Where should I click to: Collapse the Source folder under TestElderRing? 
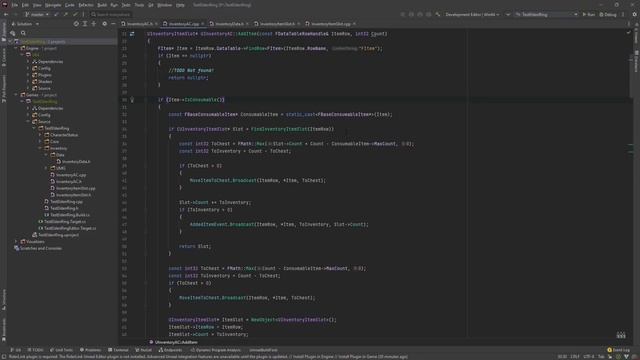(x=28, y=122)
